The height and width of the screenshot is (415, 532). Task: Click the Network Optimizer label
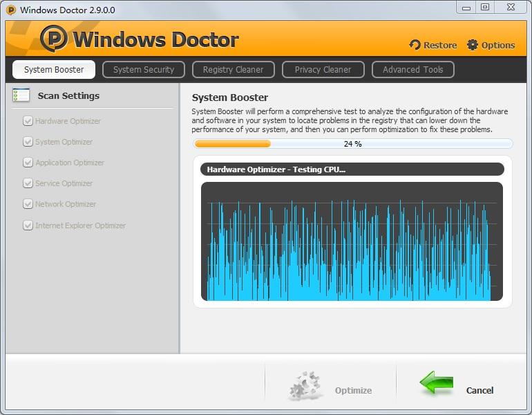66,204
